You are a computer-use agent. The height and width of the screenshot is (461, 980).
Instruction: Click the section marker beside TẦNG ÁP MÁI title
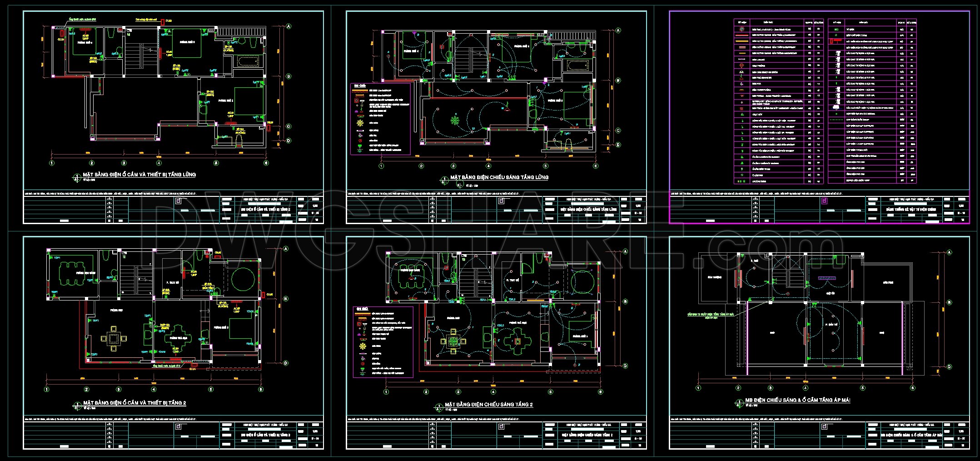pyautogui.click(x=739, y=402)
